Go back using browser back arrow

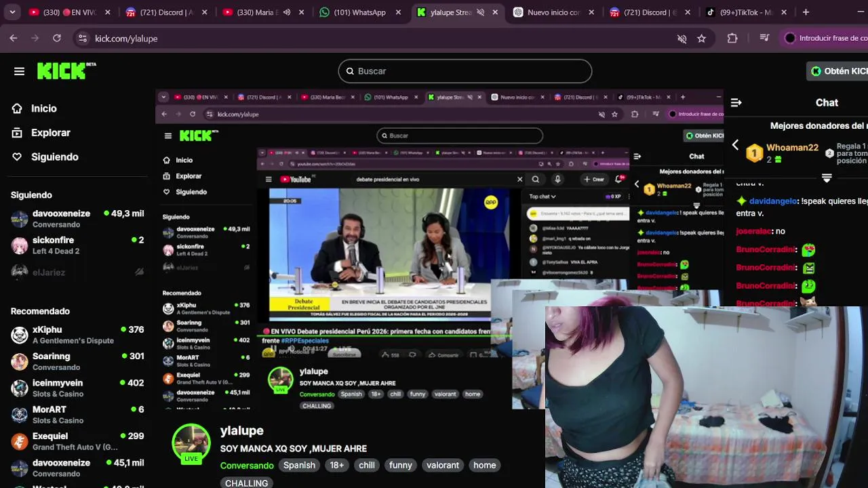[x=14, y=39]
